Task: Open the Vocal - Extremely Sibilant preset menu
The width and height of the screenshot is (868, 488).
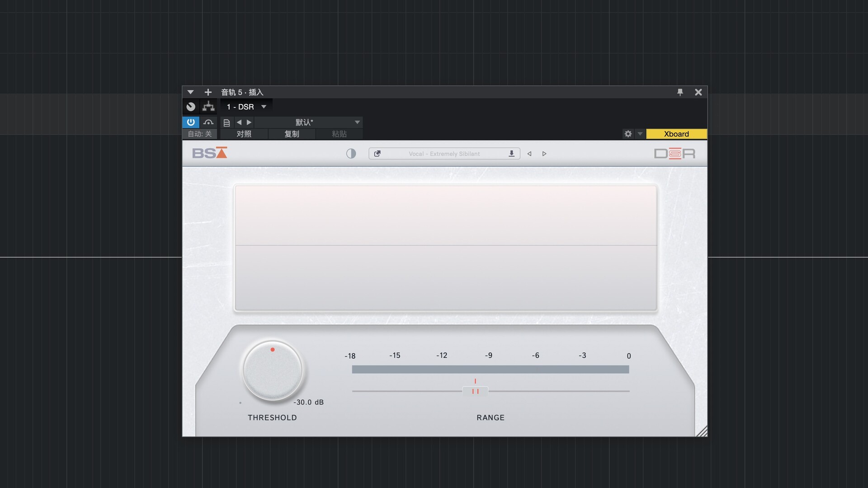Action: [444, 154]
